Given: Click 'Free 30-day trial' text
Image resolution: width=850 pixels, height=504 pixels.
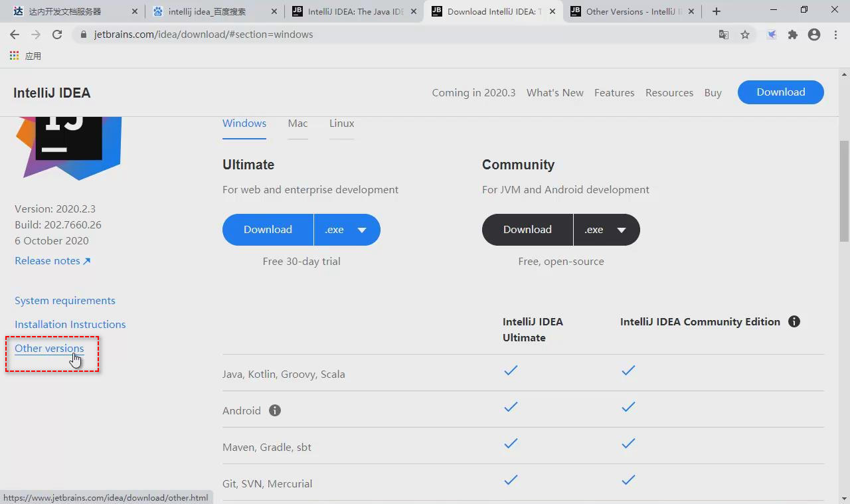Looking at the screenshot, I should [x=301, y=262].
